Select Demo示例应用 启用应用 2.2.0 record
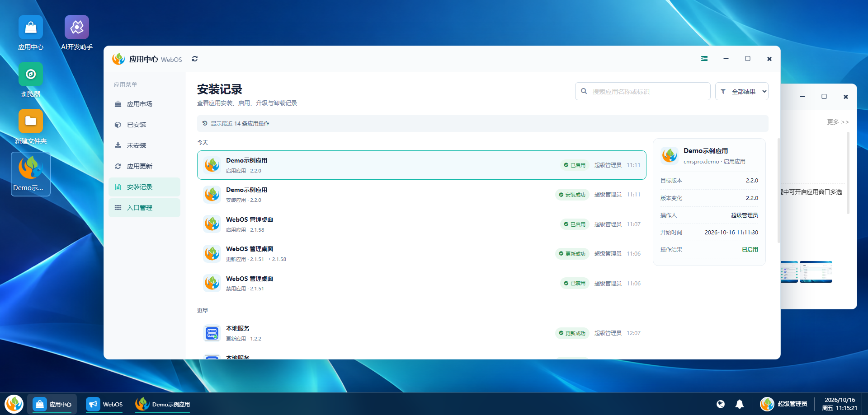868x415 pixels. pos(421,165)
